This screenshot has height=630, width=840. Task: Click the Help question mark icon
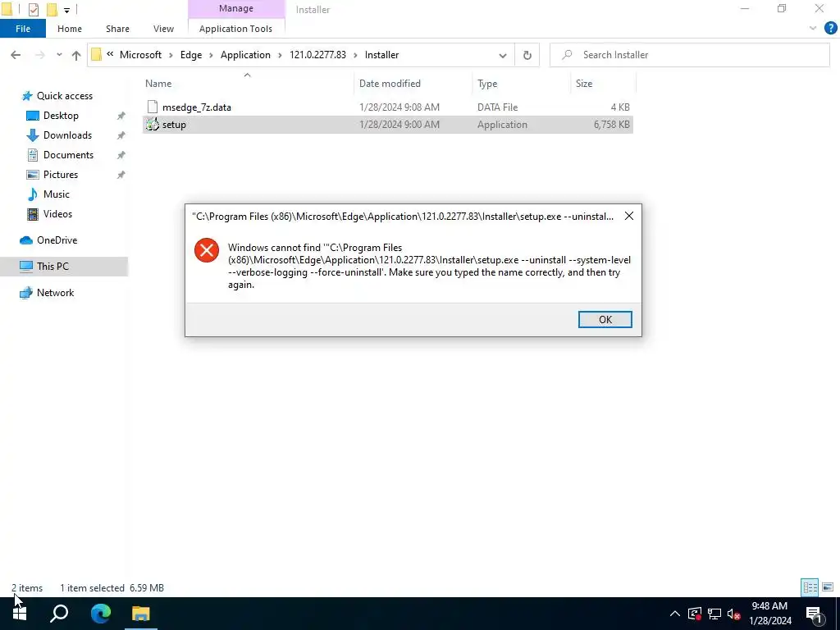pos(830,28)
